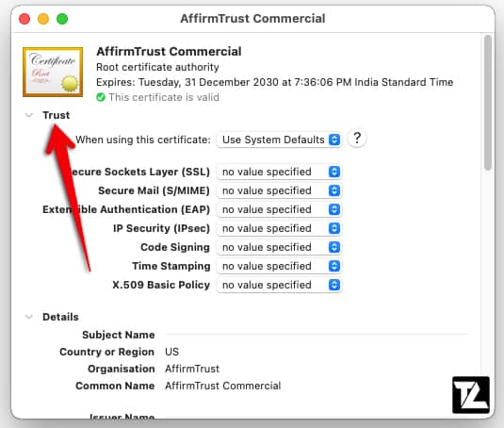Image resolution: width=504 pixels, height=428 pixels.
Task: Click the 'Organisation' label
Action: pyautogui.click(x=122, y=369)
